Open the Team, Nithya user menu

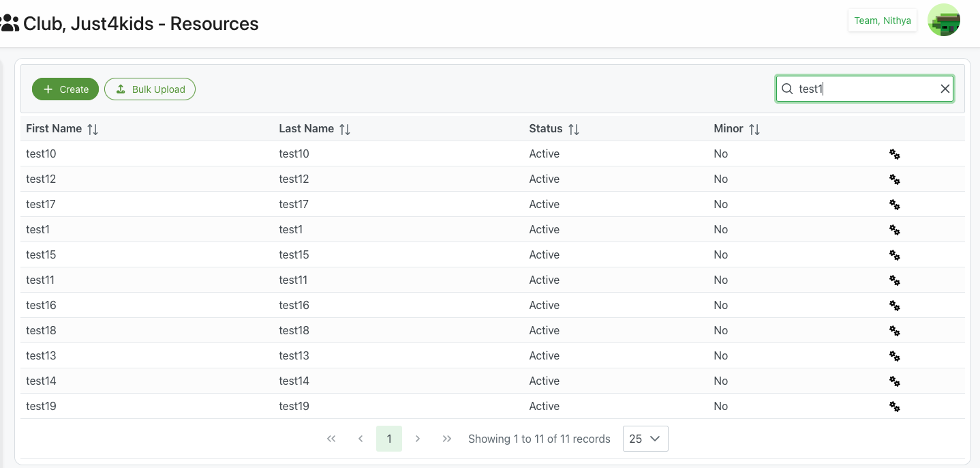click(x=882, y=20)
